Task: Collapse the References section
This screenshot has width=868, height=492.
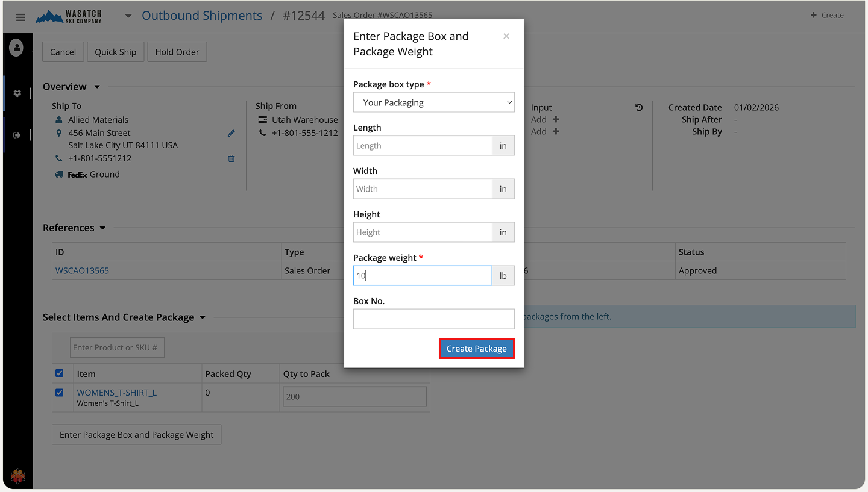Action: (102, 228)
